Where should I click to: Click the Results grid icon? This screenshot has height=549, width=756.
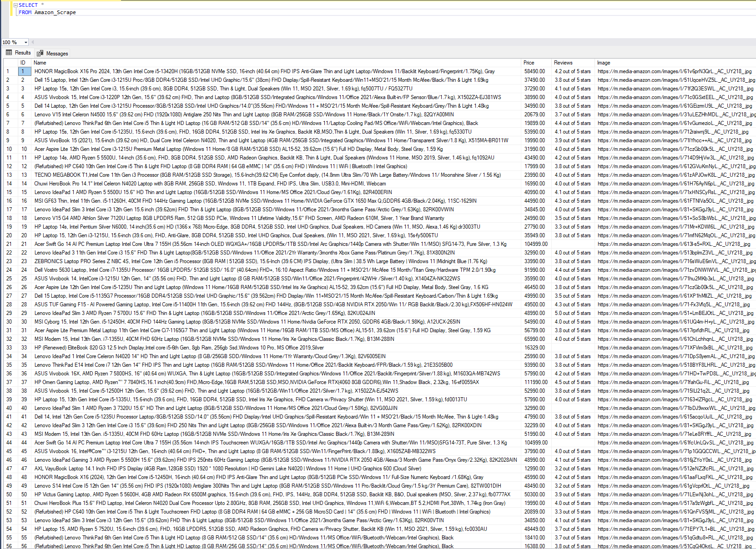pos(9,53)
